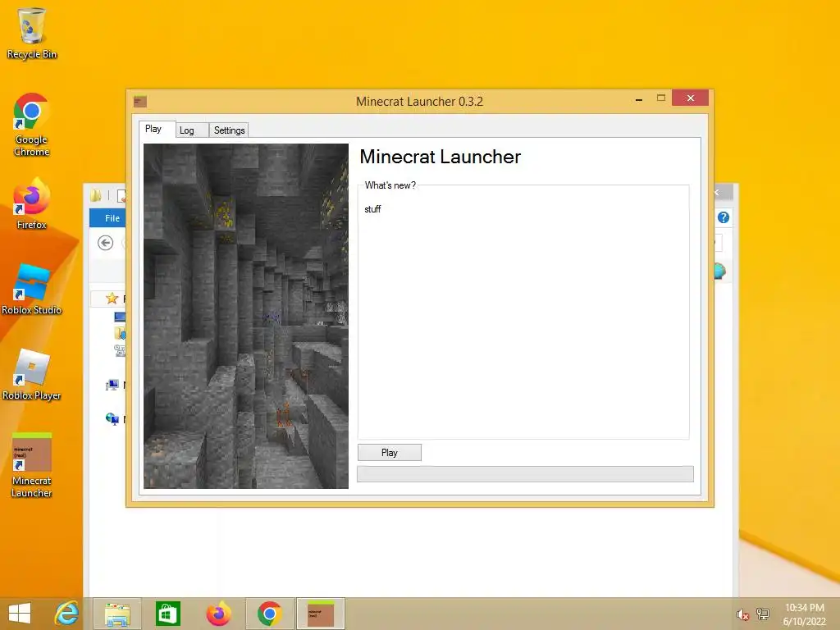Viewport: 840px width, 630px height.
Task: Click the Minecrat Launcher title bar icon
Action: tap(140, 101)
